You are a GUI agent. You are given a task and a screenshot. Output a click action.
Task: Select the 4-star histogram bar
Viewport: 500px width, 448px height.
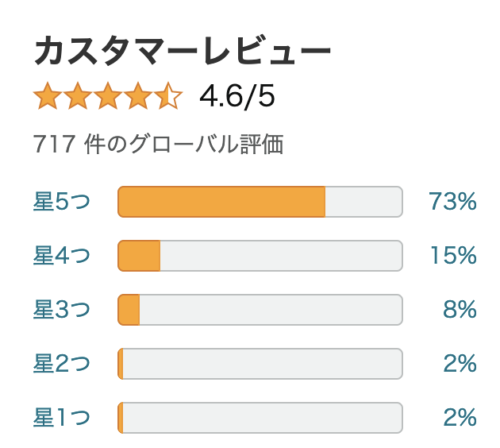[260, 256]
